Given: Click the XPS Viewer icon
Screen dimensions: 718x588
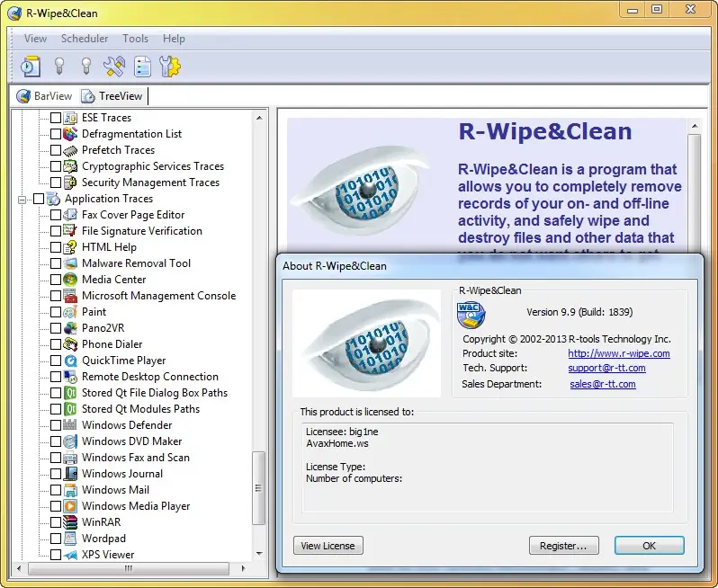Looking at the screenshot, I should (70, 555).
